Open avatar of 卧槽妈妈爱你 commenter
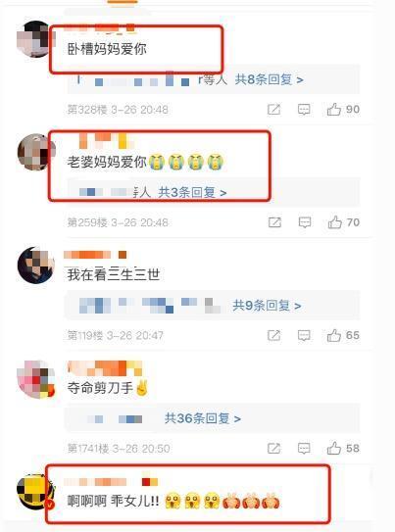The image size is (395, 532). click(x=35, y=39)
